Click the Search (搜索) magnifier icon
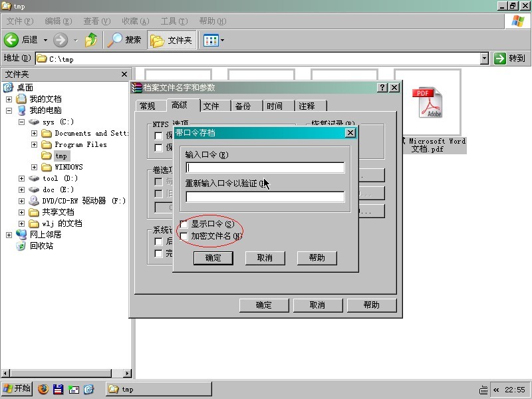Image resolution: width=532 pixels, height=399 pixels. tap(116, 40)
